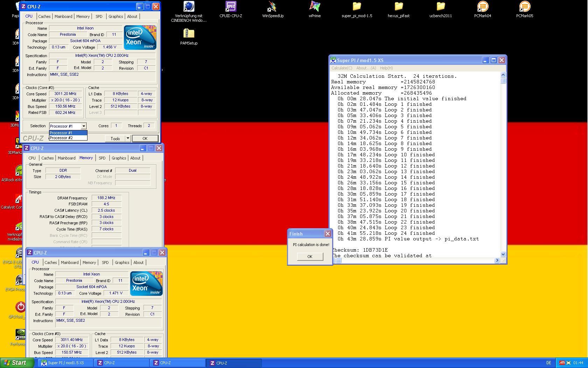Select Processor #1 from the dropdown list
Screen dimensions: 588x368
coord(68,133)
